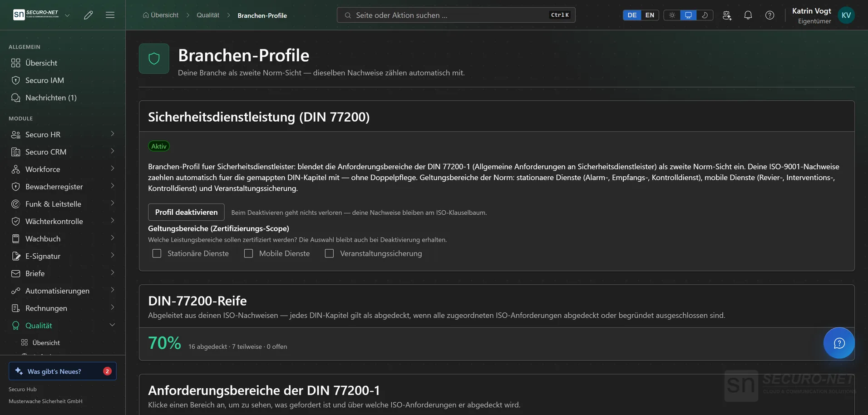The height and width of the screenshot is (415, 868).
Task: Click the Workforce icon
Action: (16, 169)
